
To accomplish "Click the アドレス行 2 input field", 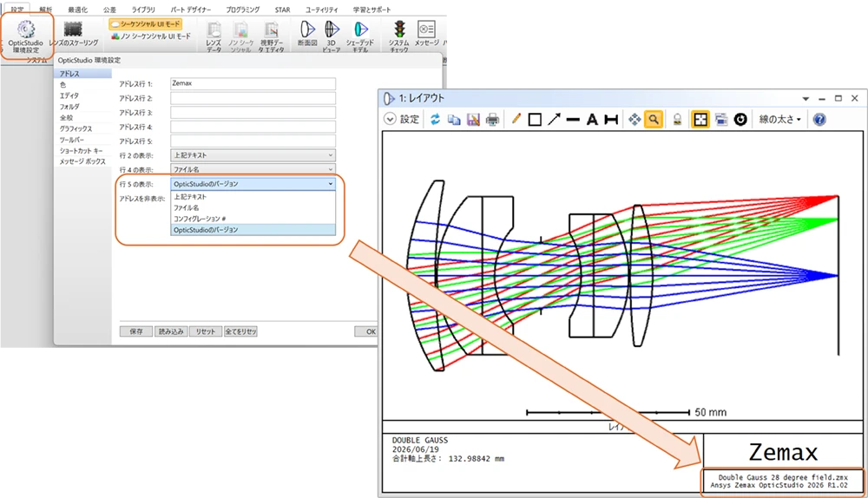I will point(253,99).
